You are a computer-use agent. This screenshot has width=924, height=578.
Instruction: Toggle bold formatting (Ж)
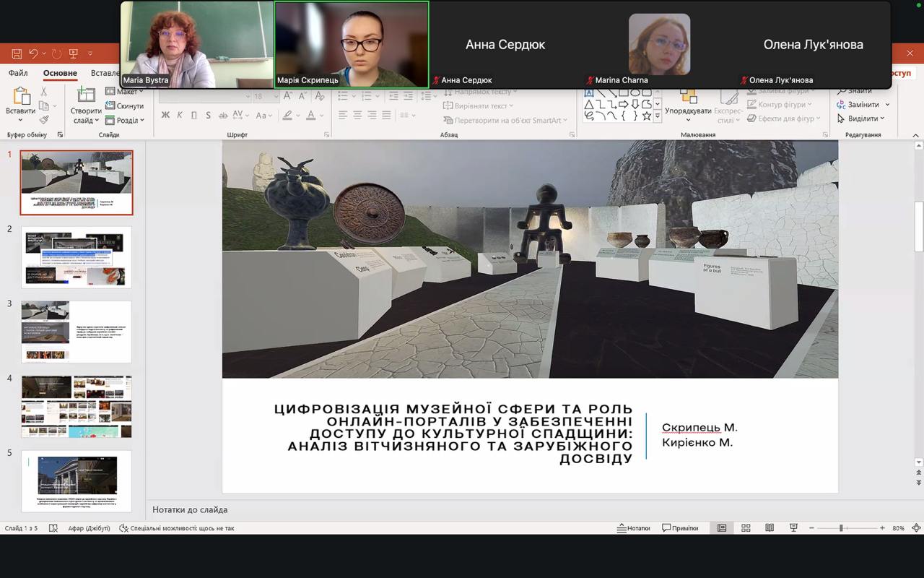pos(165,116)
